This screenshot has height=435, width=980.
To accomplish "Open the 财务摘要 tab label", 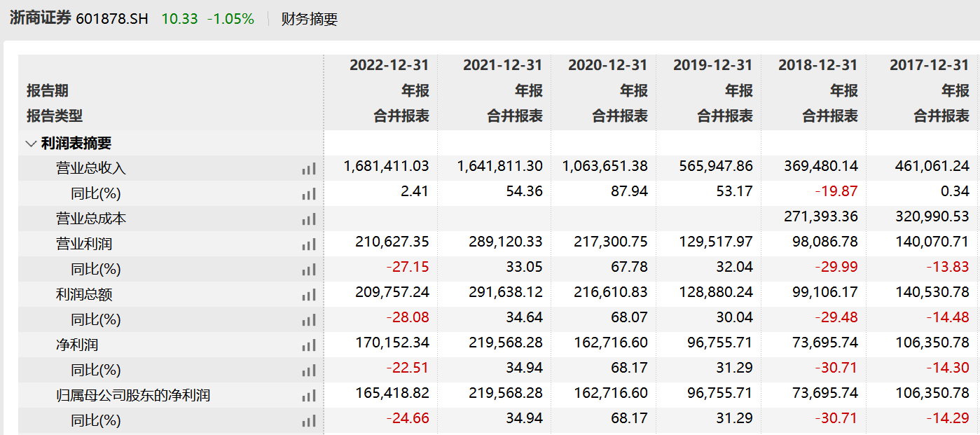I will (x=310, y=19).
